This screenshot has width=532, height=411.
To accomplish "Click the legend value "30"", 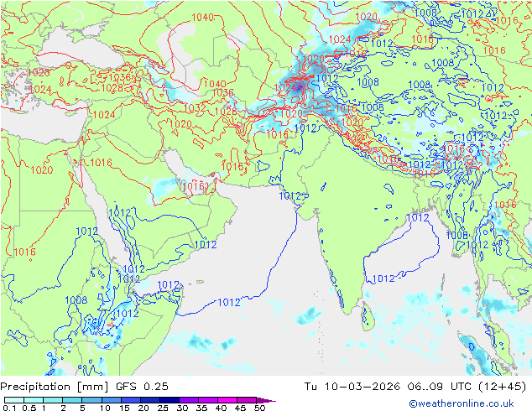I will (x=182, y=408).
